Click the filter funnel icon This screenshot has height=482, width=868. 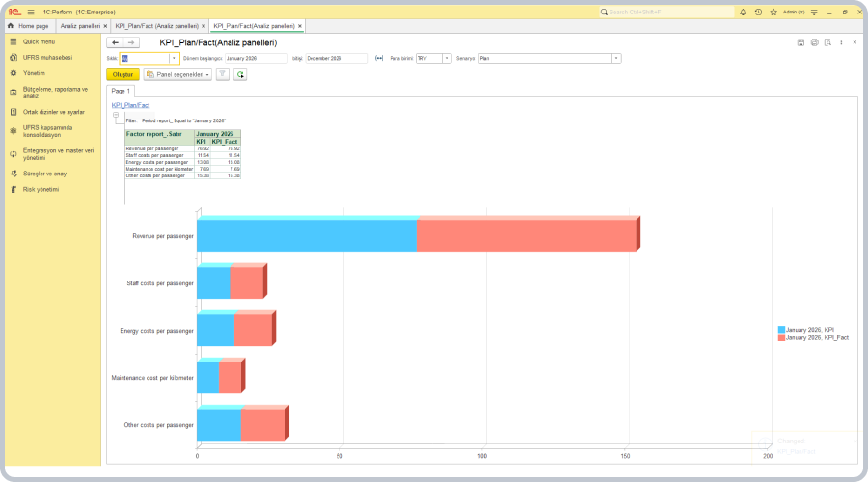point(222,74)
